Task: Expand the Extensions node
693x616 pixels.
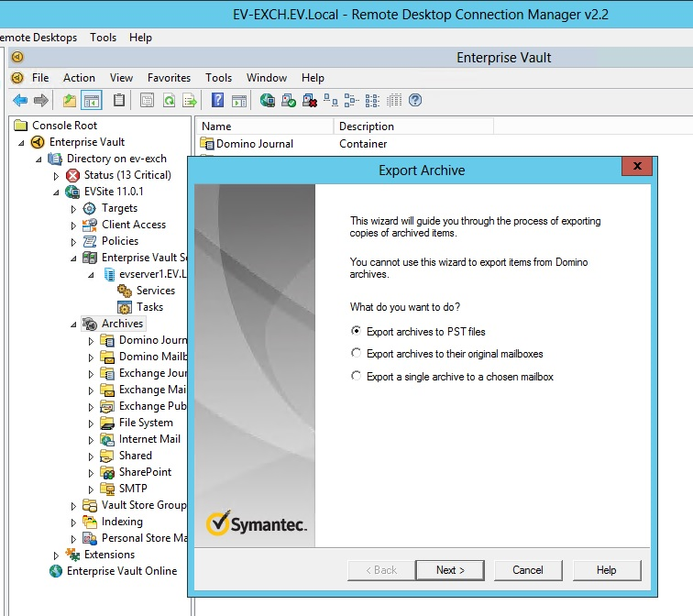Action: click(56, 555)
